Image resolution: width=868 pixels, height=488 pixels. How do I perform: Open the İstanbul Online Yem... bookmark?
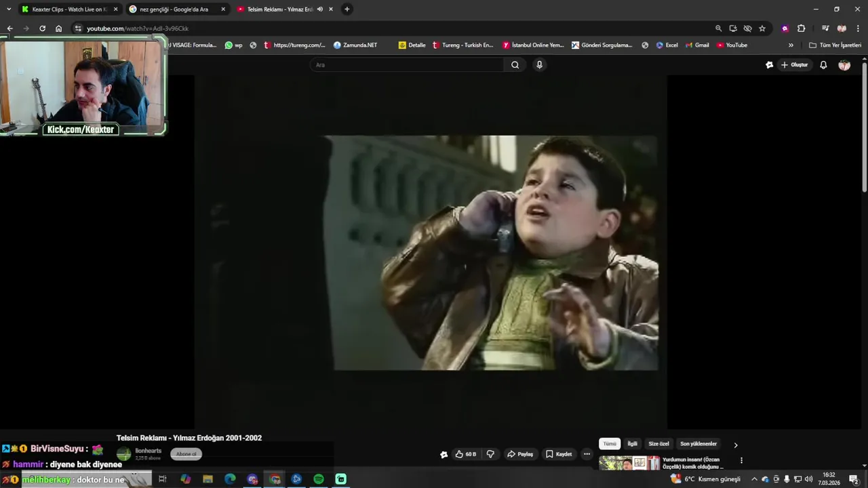pos(534,45)
